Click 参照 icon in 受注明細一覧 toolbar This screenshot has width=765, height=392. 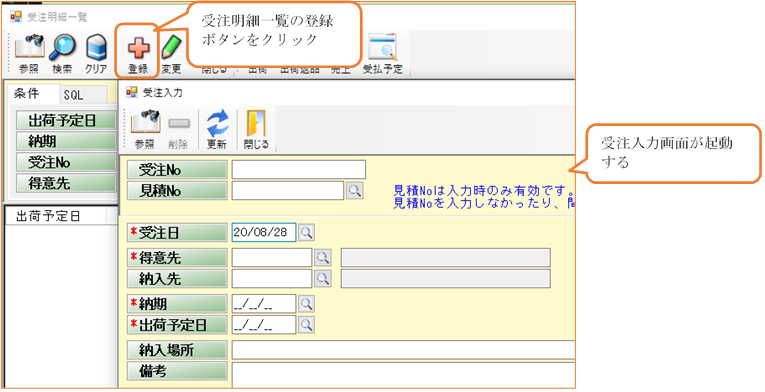[x=29, y=47]
